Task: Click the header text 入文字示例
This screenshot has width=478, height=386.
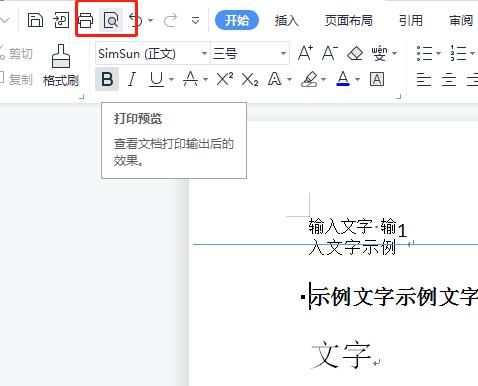Action: (x=352, y=248)
